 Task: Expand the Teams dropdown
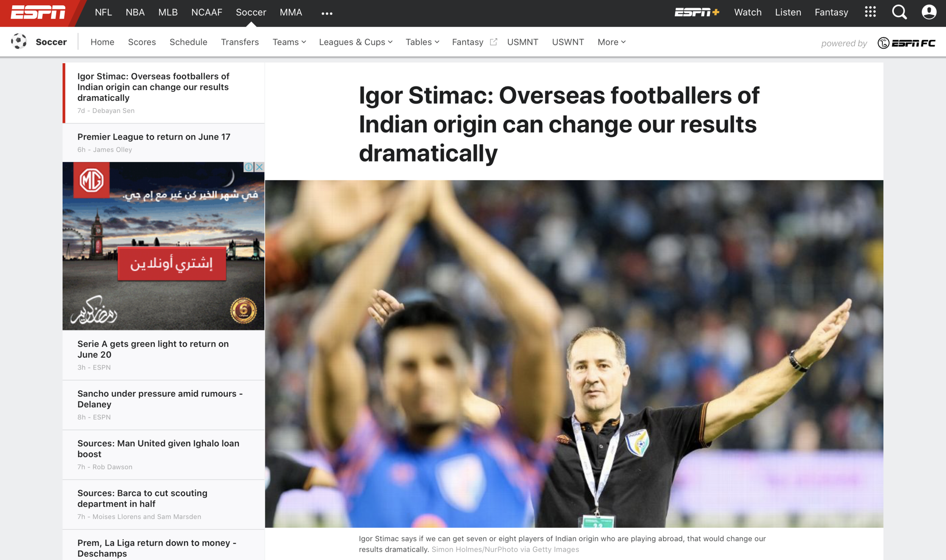tap(289, 42)
